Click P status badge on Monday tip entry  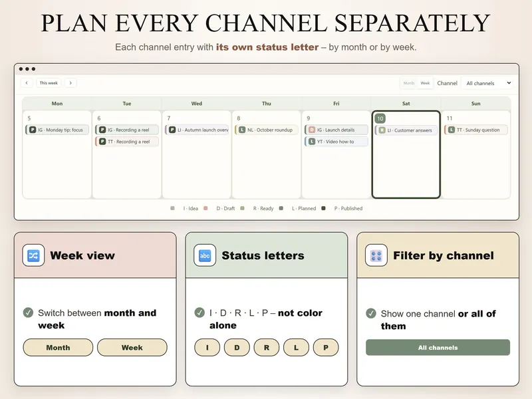click(x=33, y=130)
